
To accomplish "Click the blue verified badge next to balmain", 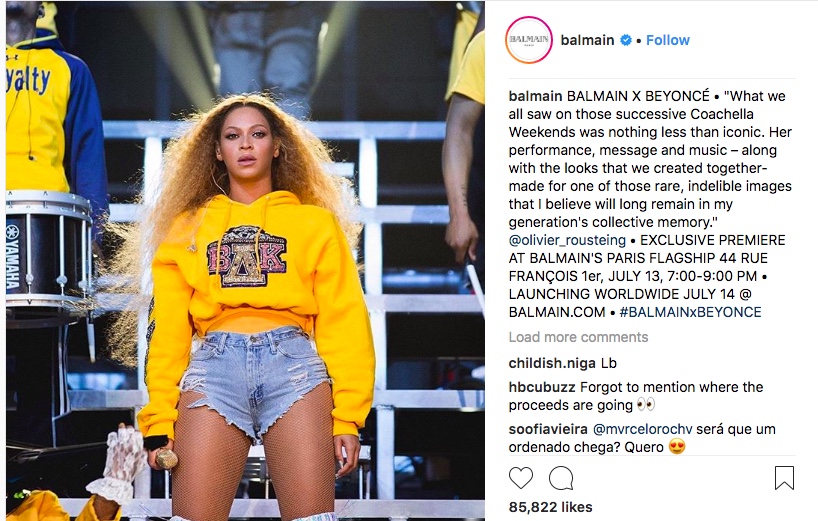I will click(x=625, y=40).
